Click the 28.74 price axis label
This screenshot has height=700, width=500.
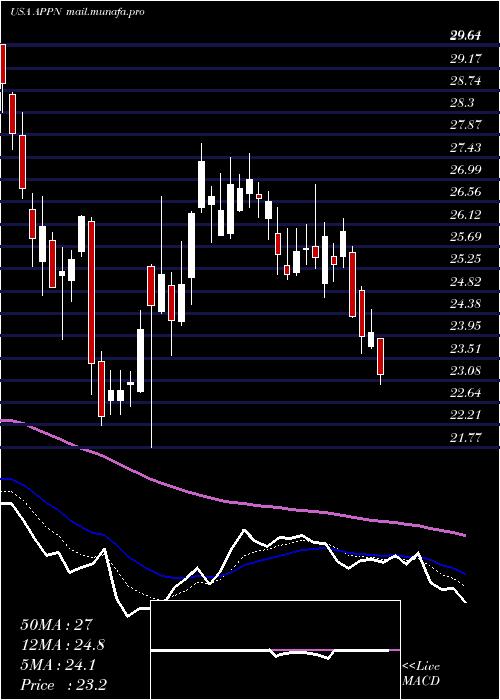click(465, 80)
